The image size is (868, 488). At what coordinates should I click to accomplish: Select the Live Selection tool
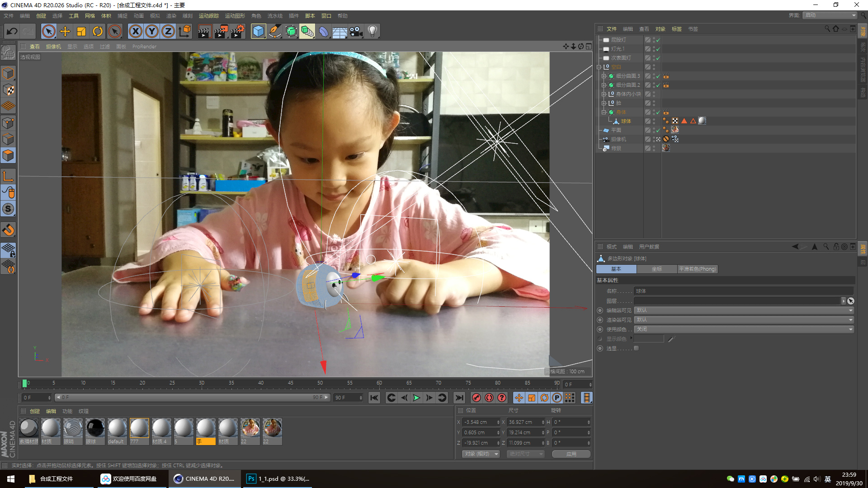(49, 31)
